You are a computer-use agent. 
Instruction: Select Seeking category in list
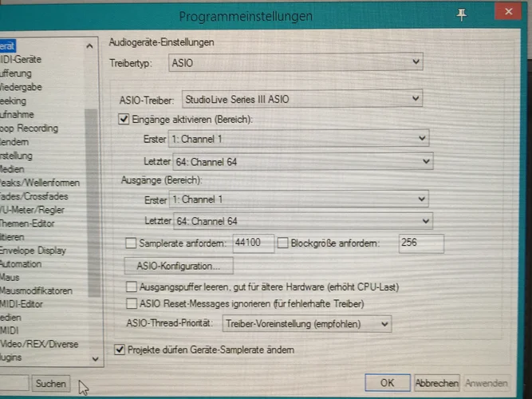pos(13,101)
